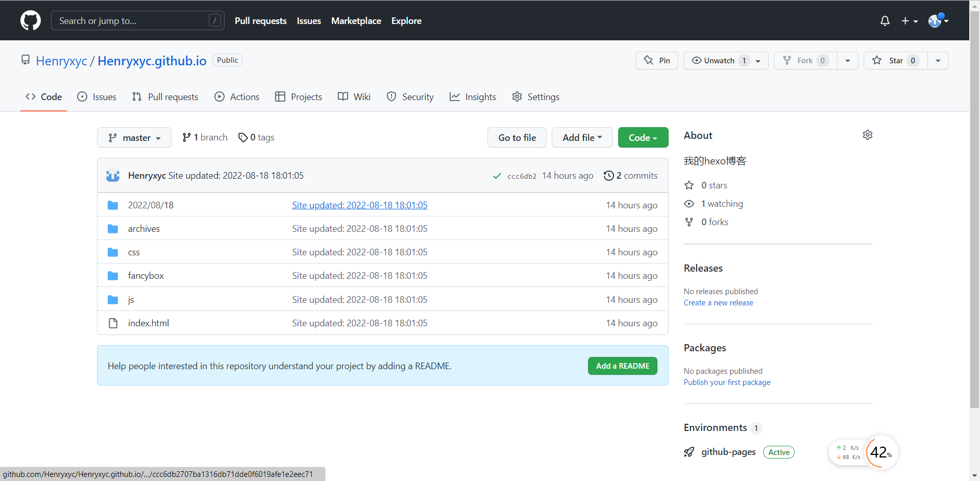980x481 pixels.
Task: Click the About section gear icon
Action: point(868,135)
